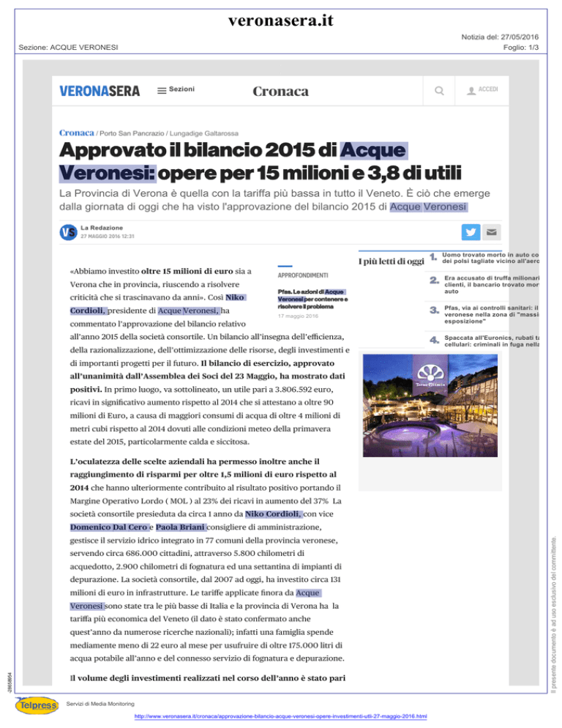Screen dimensions: 562x728
Task: Click 'Servizi di Media Monitoring' footer text
Action: [100, 704]
